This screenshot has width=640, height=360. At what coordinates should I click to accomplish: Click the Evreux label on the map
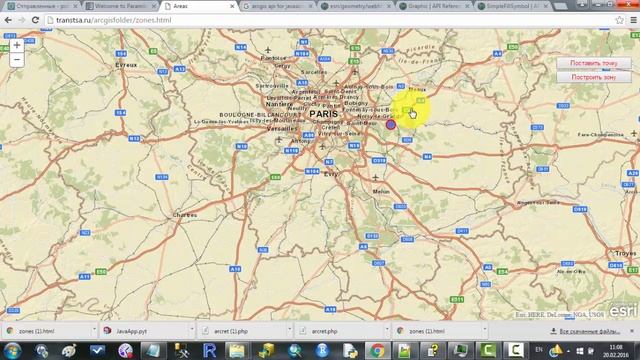coord(126,65)
